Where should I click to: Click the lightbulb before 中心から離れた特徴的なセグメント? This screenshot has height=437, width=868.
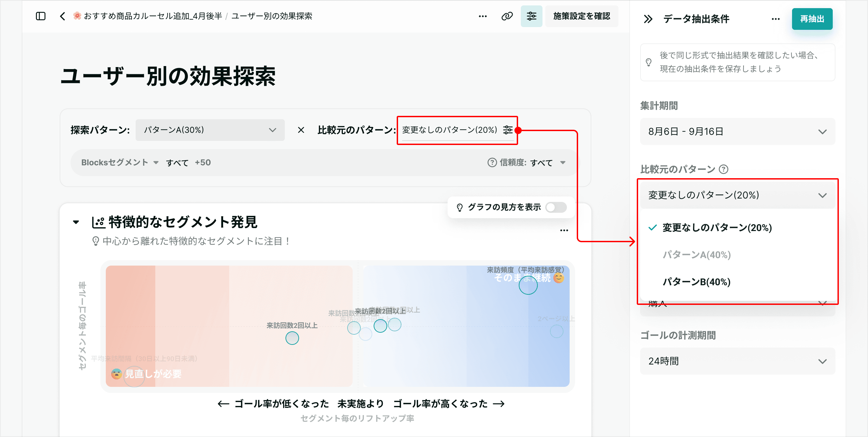[96, 241]
